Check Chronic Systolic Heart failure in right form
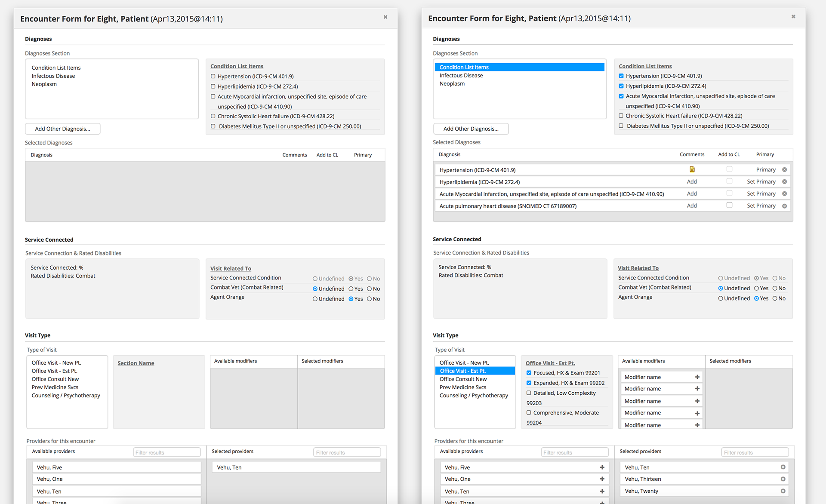The height and width of the screenshot is (504, 826). click(x=621, y=116)
